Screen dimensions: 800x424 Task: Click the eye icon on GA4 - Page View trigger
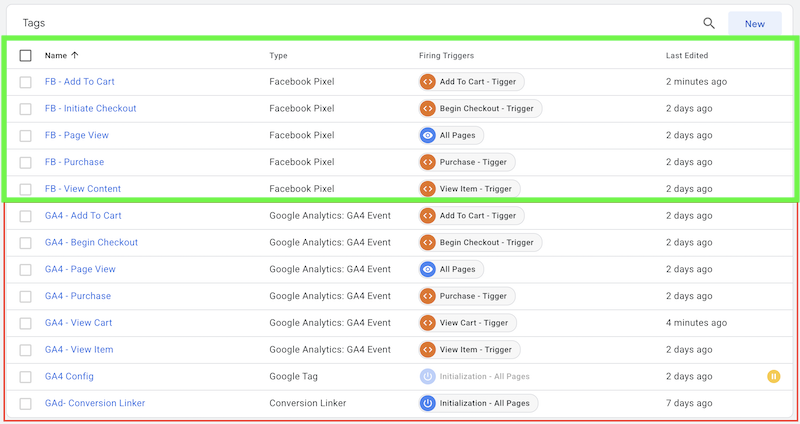coord(428,269)
